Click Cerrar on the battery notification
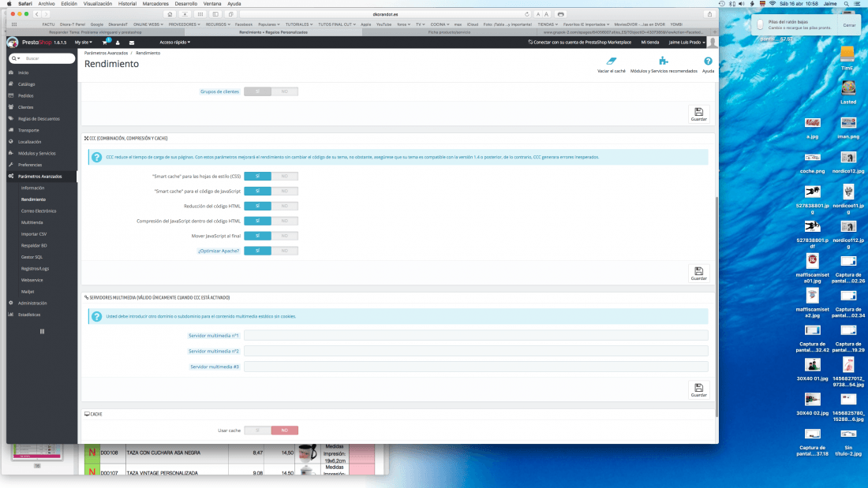Viewport: 868px width, 488px height. click(849, 25)
